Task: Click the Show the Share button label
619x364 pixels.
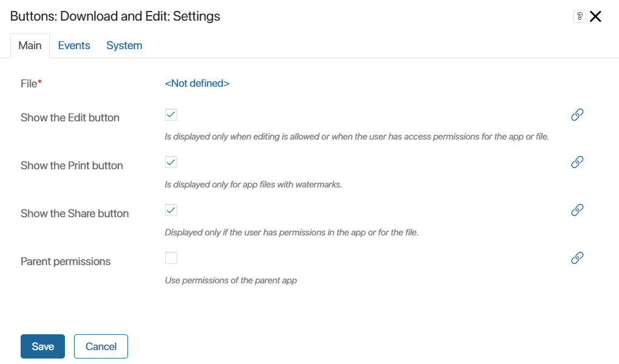Action: [x=75, y=214]
